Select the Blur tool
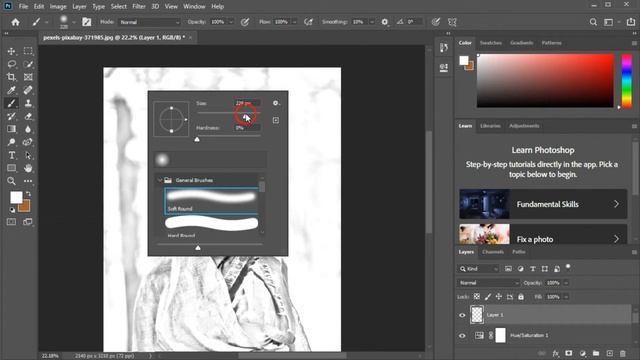 coord(28,129)
